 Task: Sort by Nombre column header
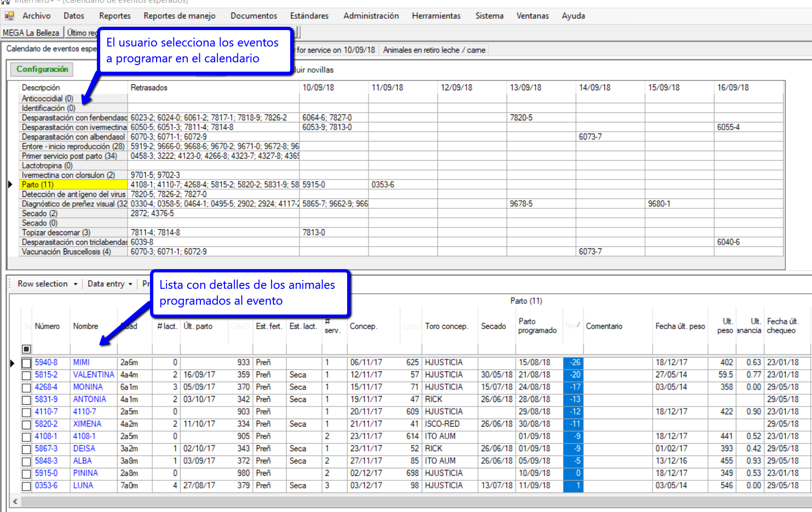click(86, 326)
